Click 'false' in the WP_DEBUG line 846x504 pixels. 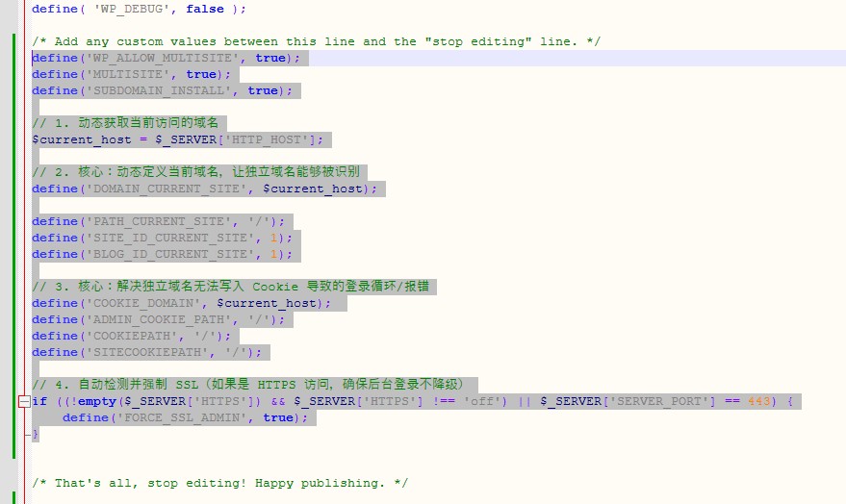205,10
